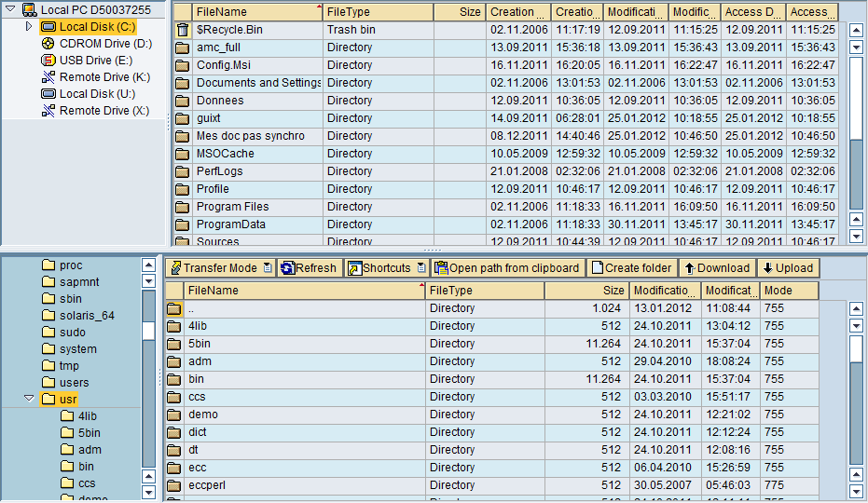Image resolution: width=868 pixels, height=503 pixels.
Task: Expand the Local Disk (C:) tree node
Action: point(29,26)
